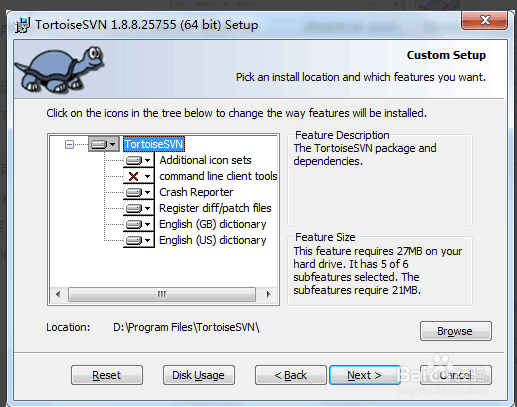The image size is (517, 407).
Task: Open command line client tools install-state dropdown
Action: (139, 176)
